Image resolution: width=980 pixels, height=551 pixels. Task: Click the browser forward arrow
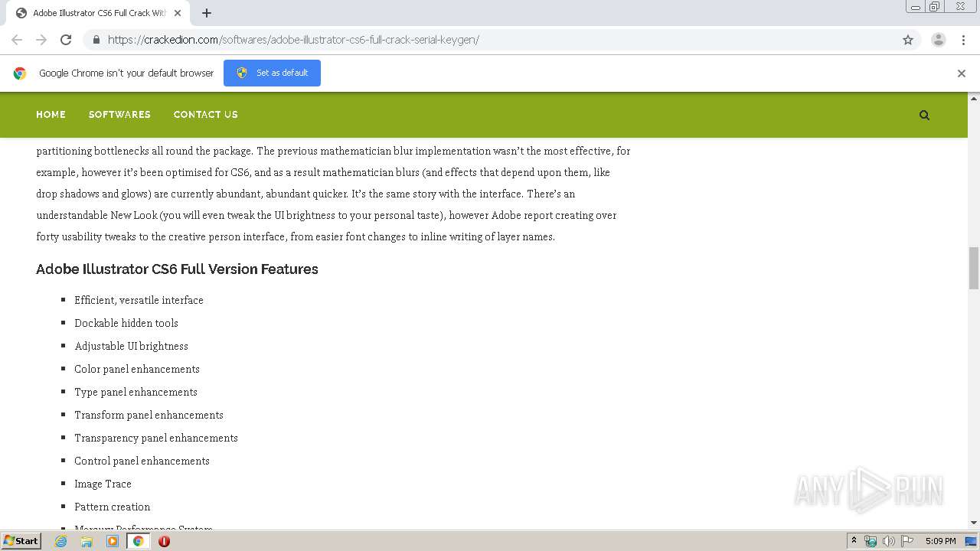41,40
